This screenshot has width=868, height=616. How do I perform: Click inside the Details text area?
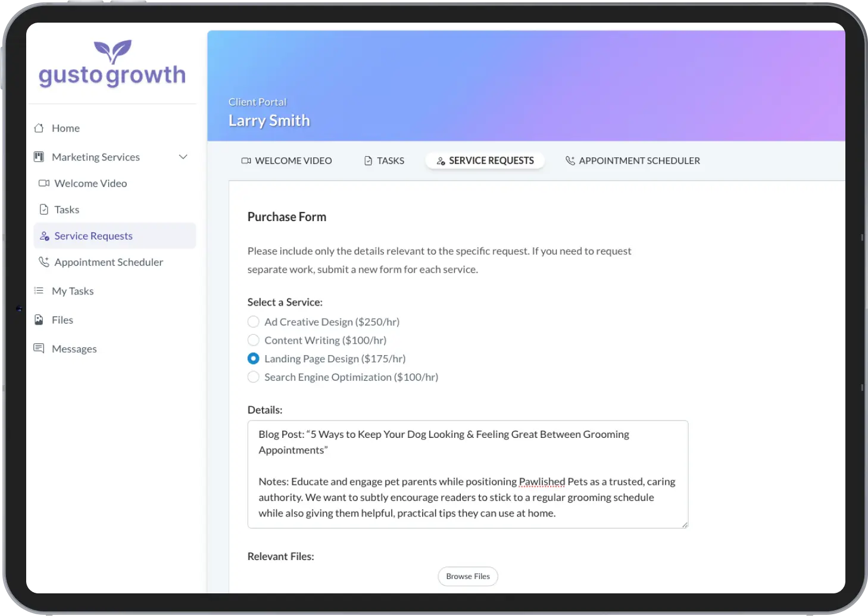click(x=468, y=474)
